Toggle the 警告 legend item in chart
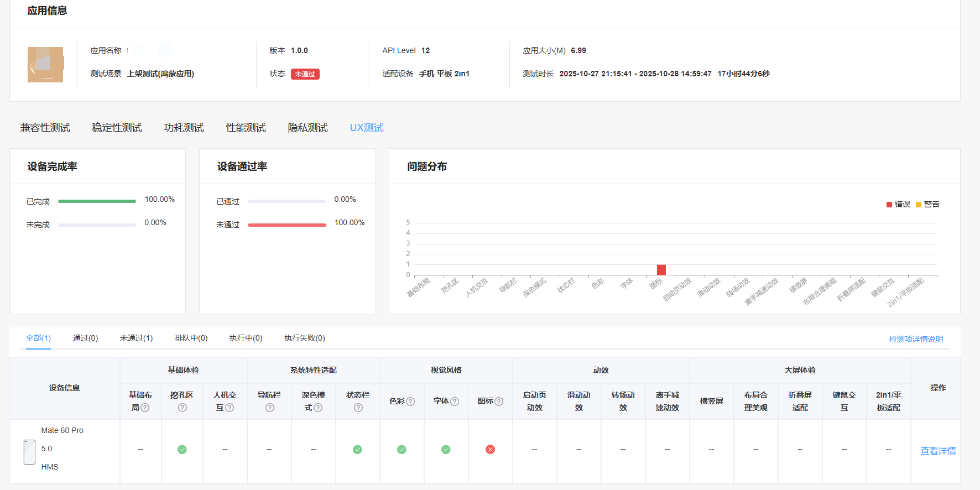The width and height of the screenshot is (980, 490). pos(927,205)
